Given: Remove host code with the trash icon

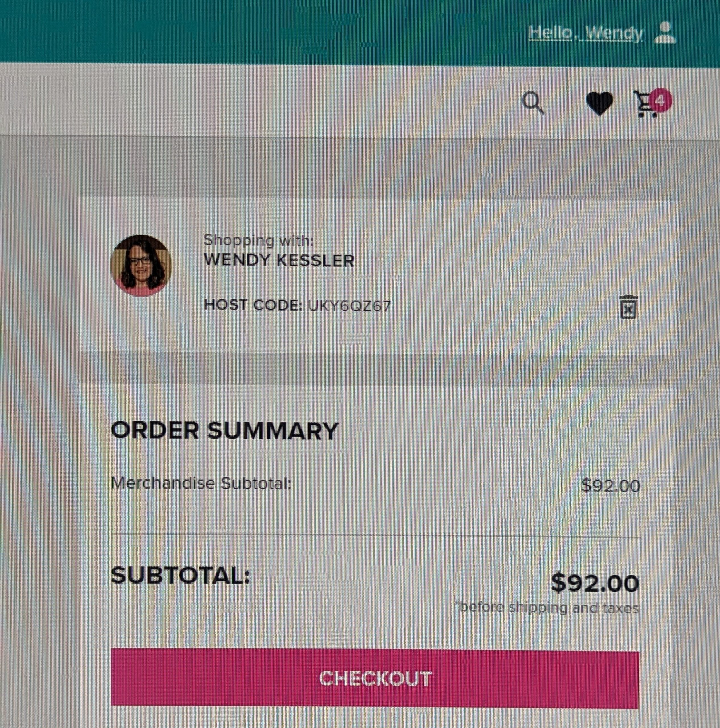Looking at the screenshot, I should pos(628,307).
